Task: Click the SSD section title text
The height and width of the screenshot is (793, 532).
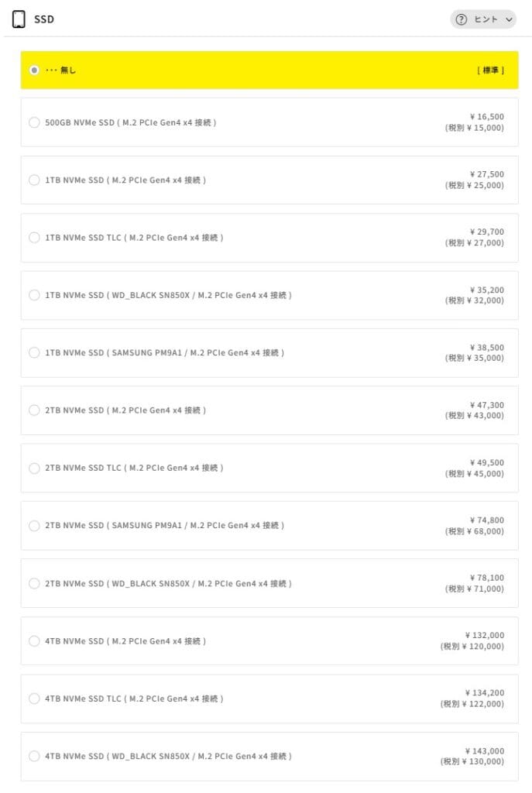Action: coord(44,19)
